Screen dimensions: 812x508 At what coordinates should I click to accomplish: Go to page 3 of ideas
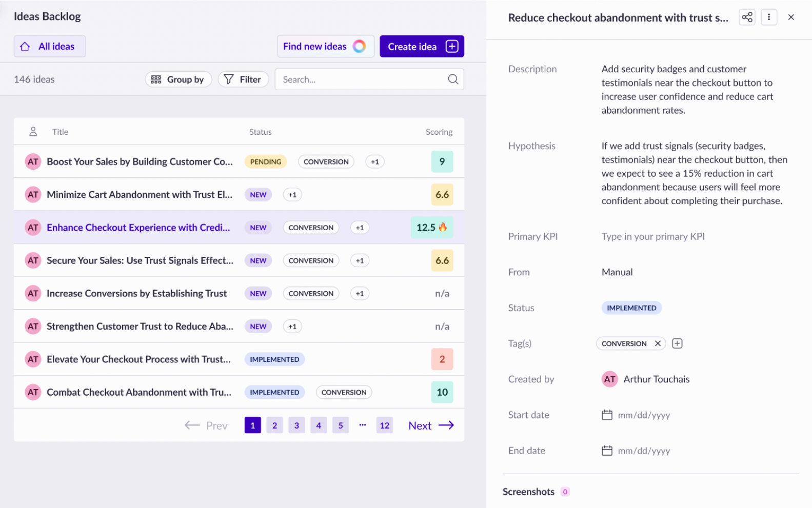296,425
